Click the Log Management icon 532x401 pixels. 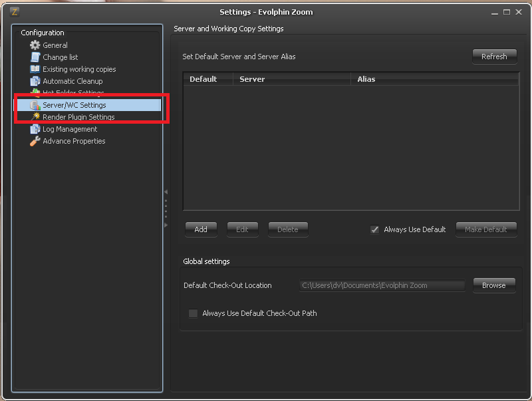click(x=35, y=129)
